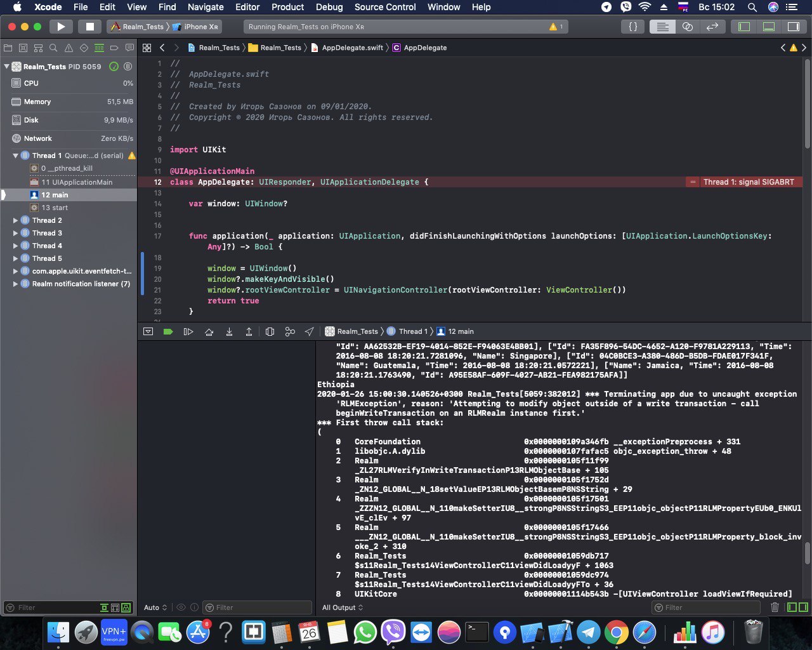
Task: Toggle breakpoints activation in debug bar
Action: pos(168,331)
